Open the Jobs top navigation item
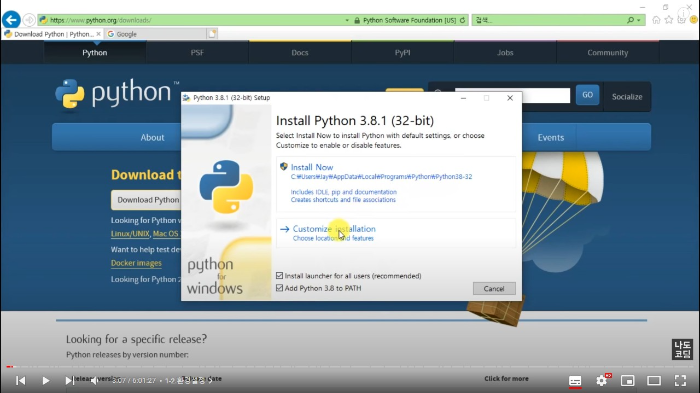700x393 pixels. pos(505,53)
